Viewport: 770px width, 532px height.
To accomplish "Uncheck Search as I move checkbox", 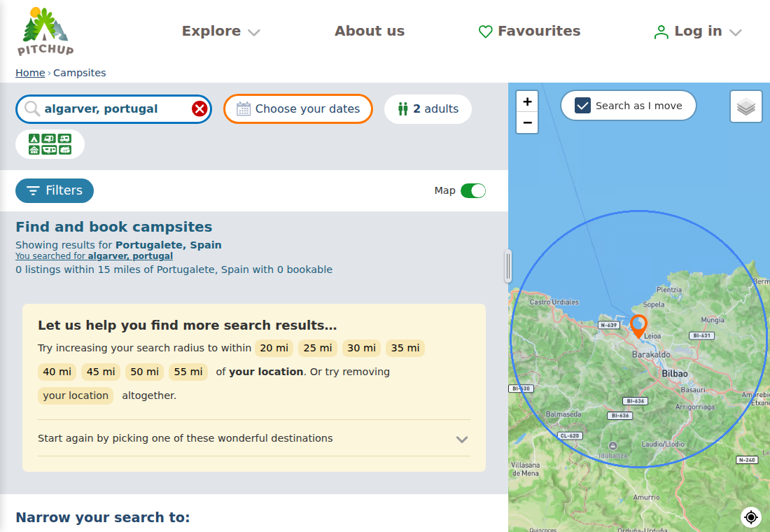I will pyautogui.click(x=583, y=106).
